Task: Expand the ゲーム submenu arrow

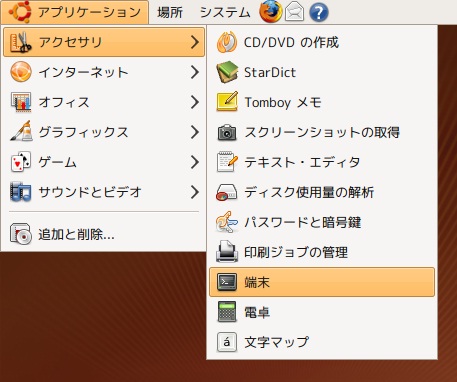Action: (195, 162)
